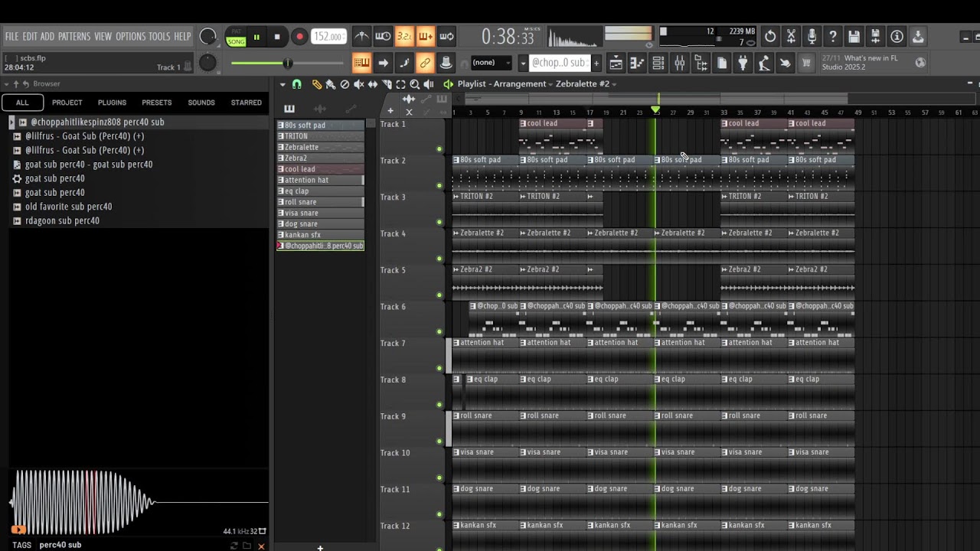Open the pattern selector dropdown arrow
Screen dimensions: 980x551
point(523,63)
